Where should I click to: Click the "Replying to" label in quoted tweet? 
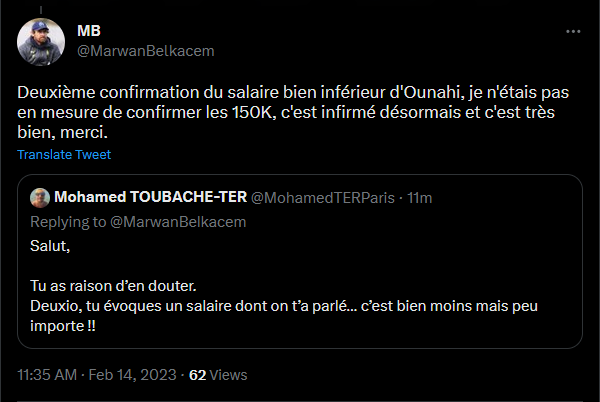point(66,221)
